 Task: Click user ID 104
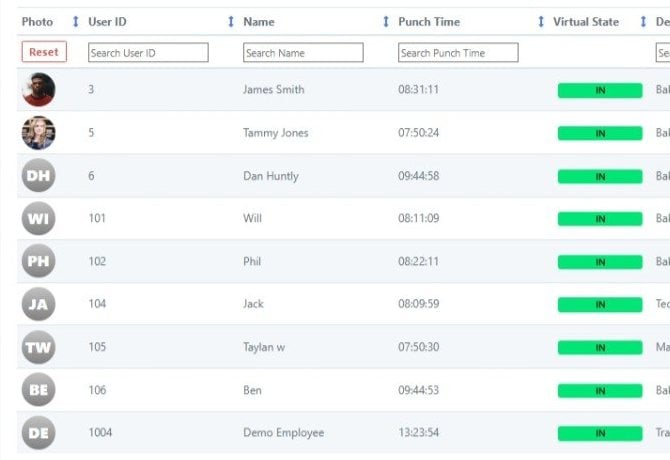[x=97, y=304]
